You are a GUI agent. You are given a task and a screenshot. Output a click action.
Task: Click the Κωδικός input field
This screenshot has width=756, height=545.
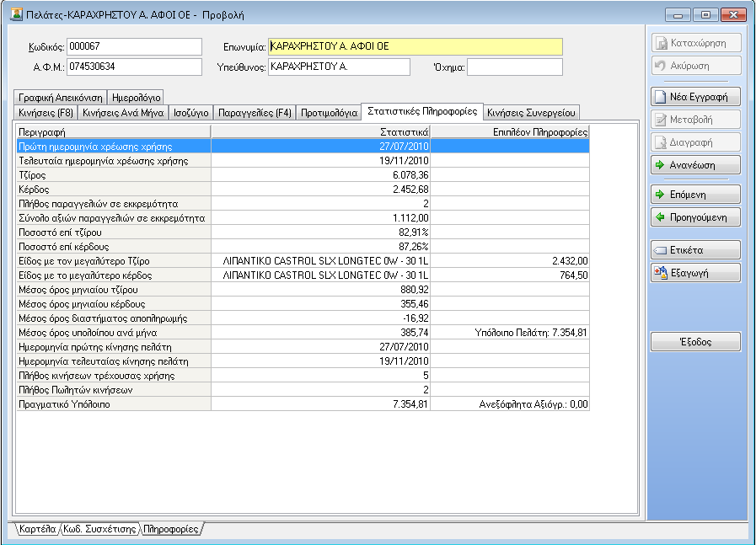point(134,46)
